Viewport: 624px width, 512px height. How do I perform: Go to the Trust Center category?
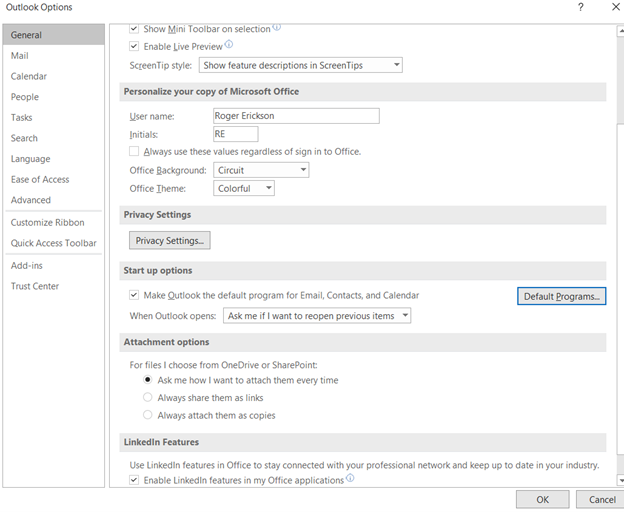[35, 286]
